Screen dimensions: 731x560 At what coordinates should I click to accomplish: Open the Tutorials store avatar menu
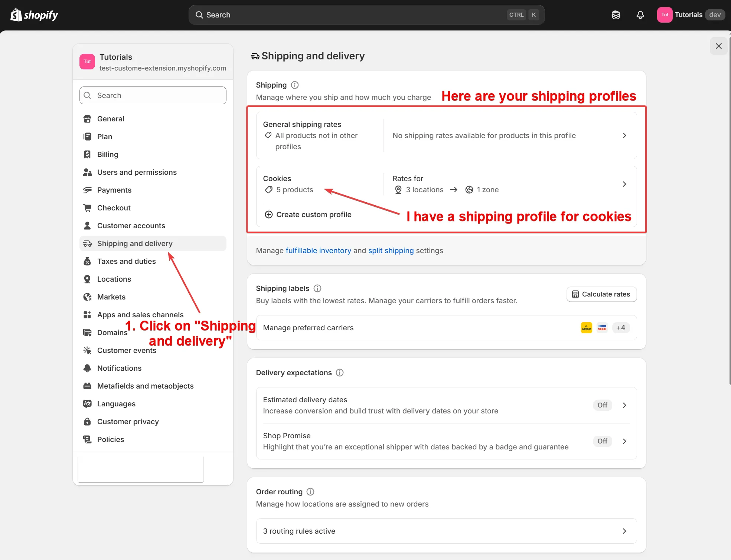[x=664, y=14]
